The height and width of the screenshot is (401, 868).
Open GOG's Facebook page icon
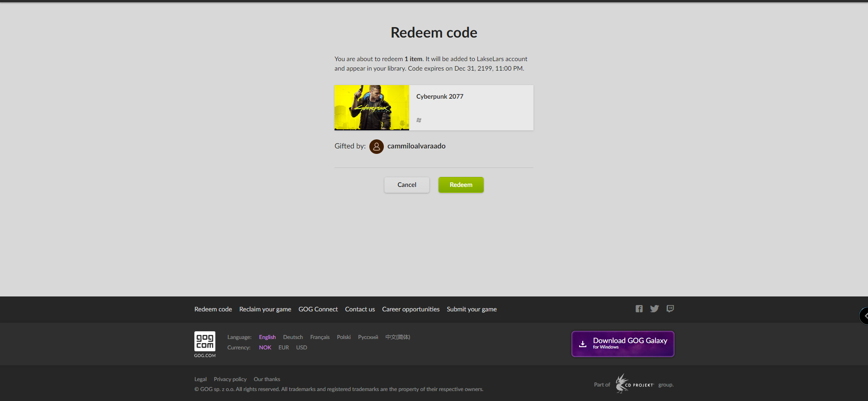(x=639, y=309)
